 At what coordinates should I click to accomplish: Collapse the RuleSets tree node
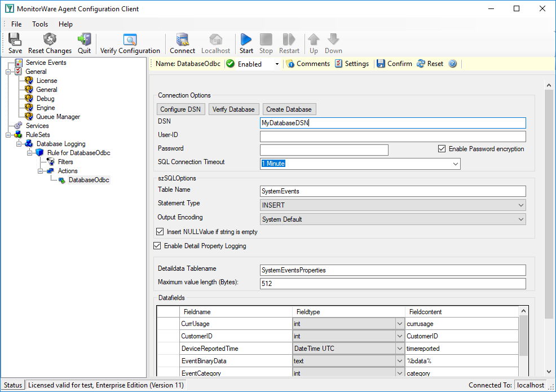(8, 135)
